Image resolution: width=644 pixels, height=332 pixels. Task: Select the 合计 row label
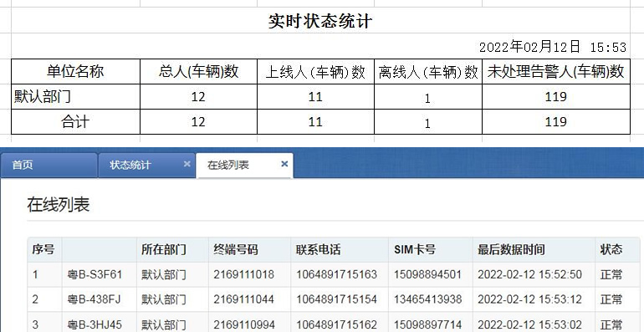[75, 121]
